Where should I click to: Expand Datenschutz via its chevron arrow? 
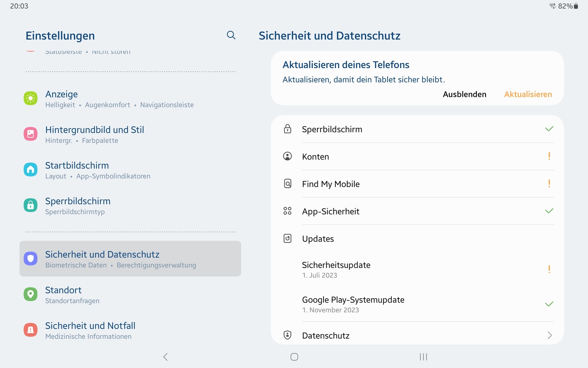pyautogui.click(x=549, y=335)
